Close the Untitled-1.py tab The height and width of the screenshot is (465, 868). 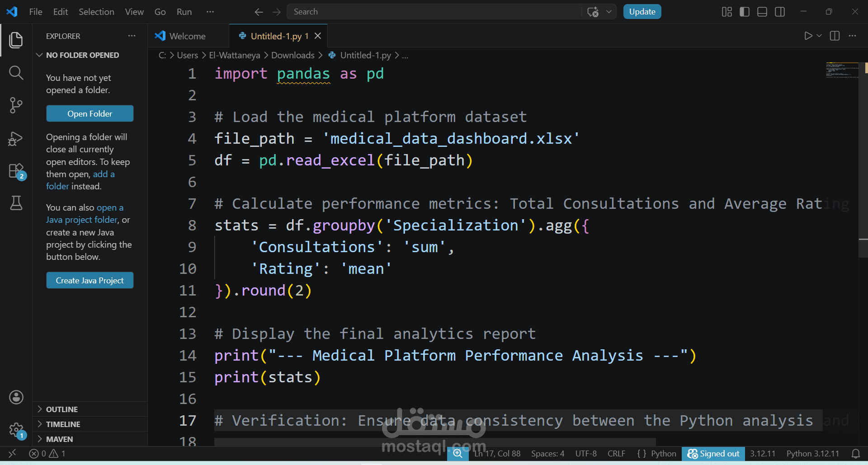click(318, 36)
